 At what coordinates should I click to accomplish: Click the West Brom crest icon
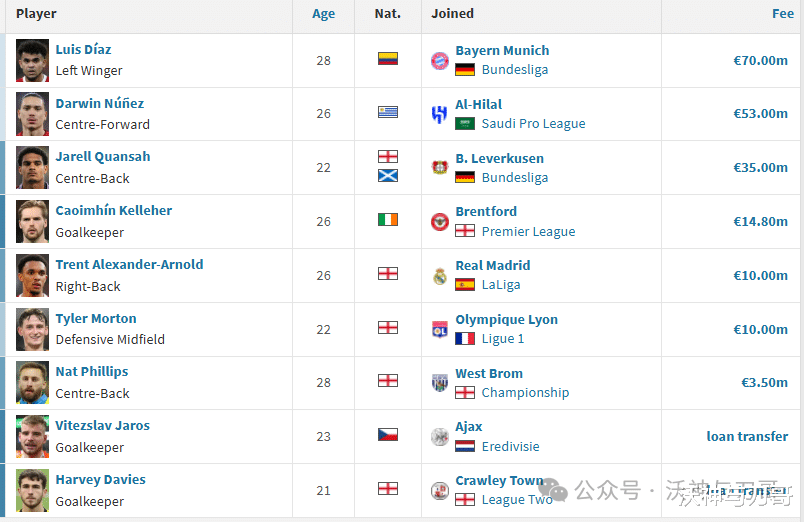coord(439,383)
